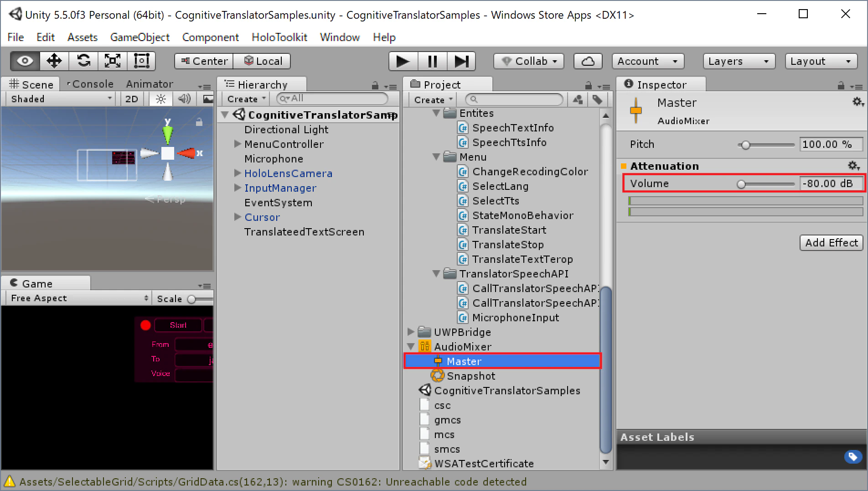Open the Project Create button
This screenshot has height=491, width=868.
pyautogui.click(x=433, y=99)
